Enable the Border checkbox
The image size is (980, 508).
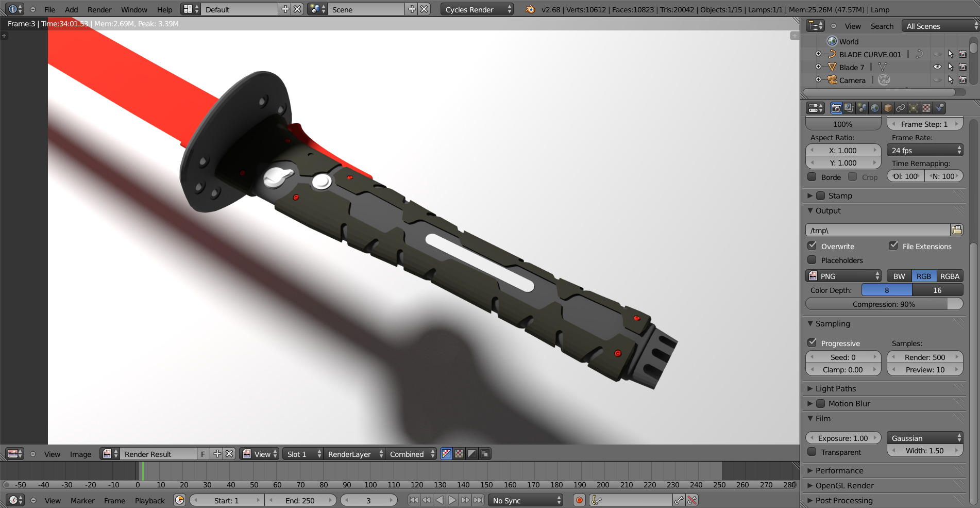(813, 177)
